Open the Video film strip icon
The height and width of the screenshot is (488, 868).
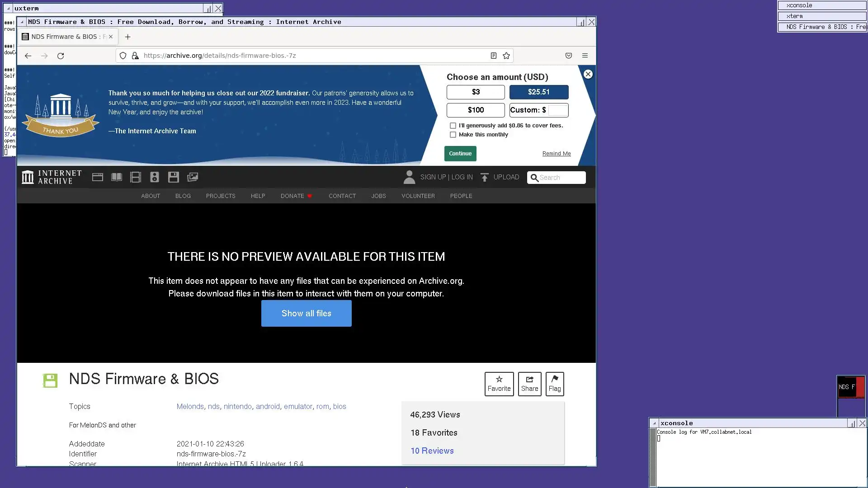[136, 177]
